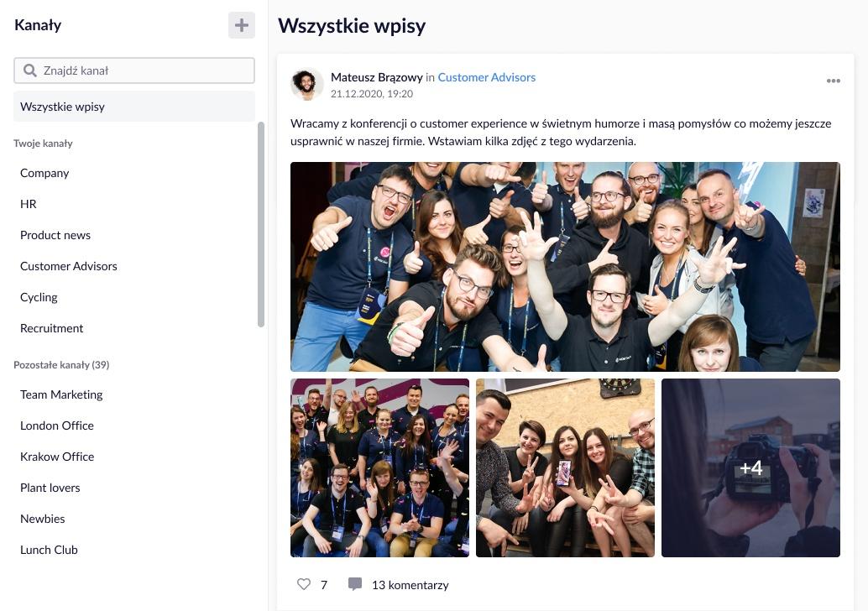Like the post with heart icon
Viewport: 868px width, 611px height.
tap(303, 584)
